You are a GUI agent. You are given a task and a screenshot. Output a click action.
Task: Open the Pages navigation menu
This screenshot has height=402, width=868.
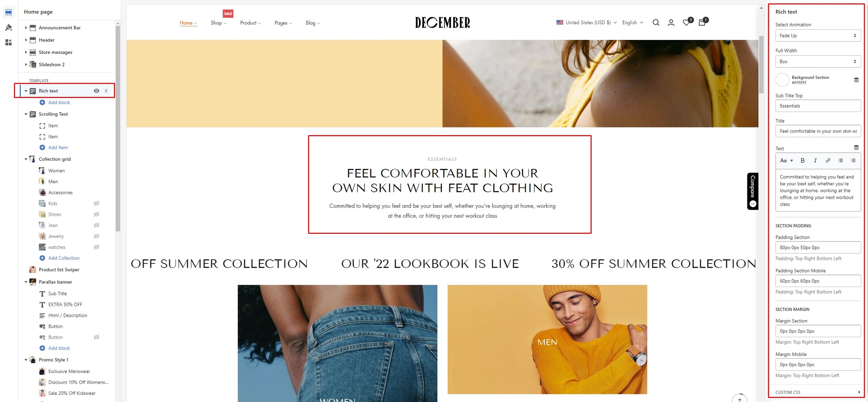pyautogui.click(x=283, y=23)
